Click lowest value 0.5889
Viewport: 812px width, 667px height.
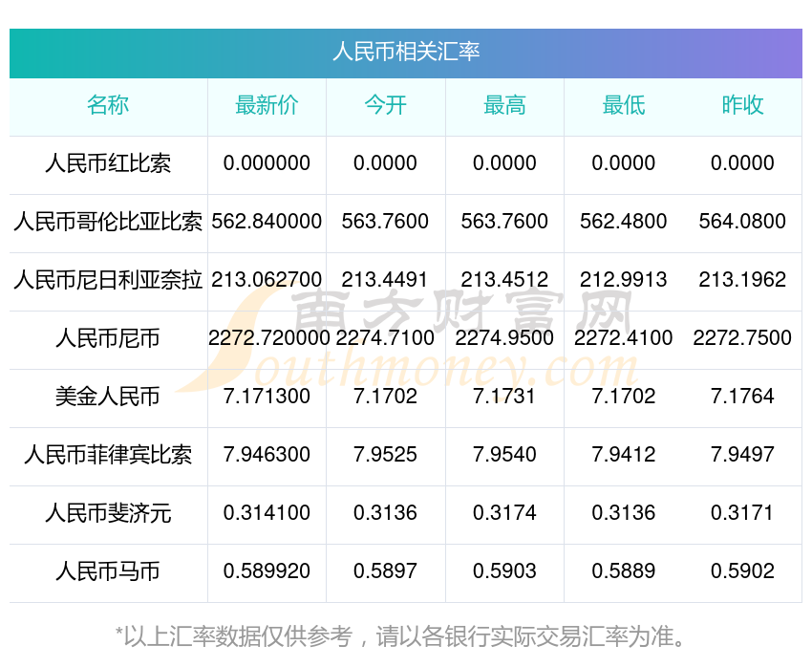pos(624,571)
